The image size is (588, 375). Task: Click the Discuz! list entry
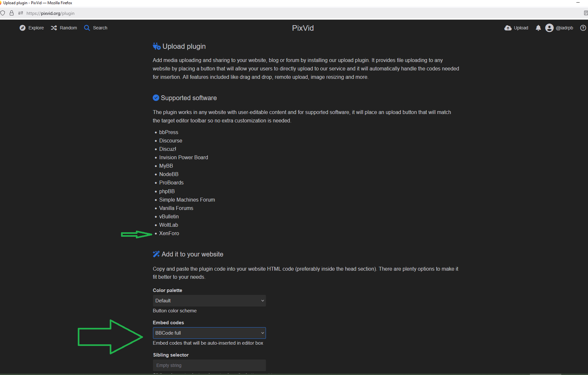pos(167,149)
